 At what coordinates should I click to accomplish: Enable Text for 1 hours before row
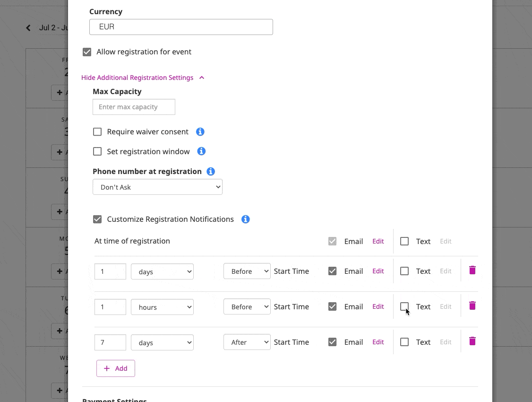404,306
